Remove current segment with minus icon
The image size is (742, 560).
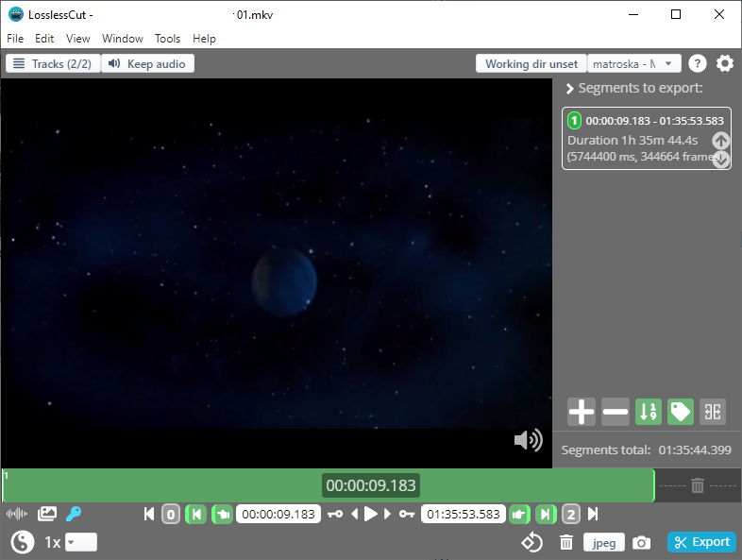point(615,412)
